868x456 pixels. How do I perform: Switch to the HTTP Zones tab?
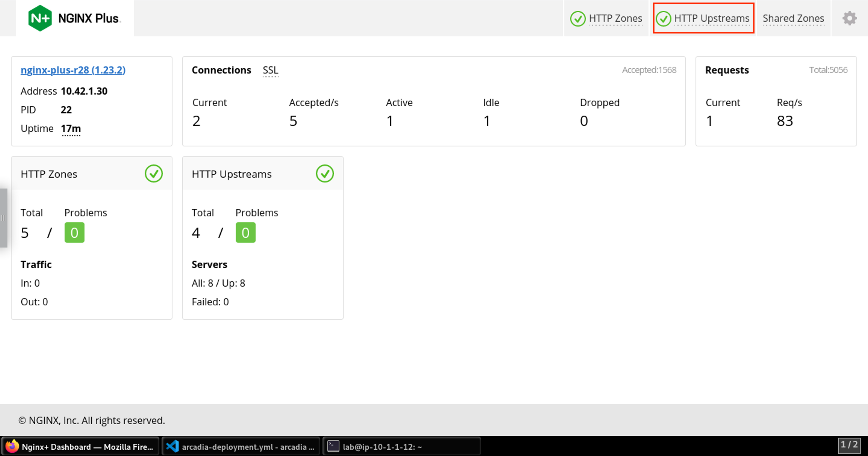pyautogui.click(x=606, y=18)
